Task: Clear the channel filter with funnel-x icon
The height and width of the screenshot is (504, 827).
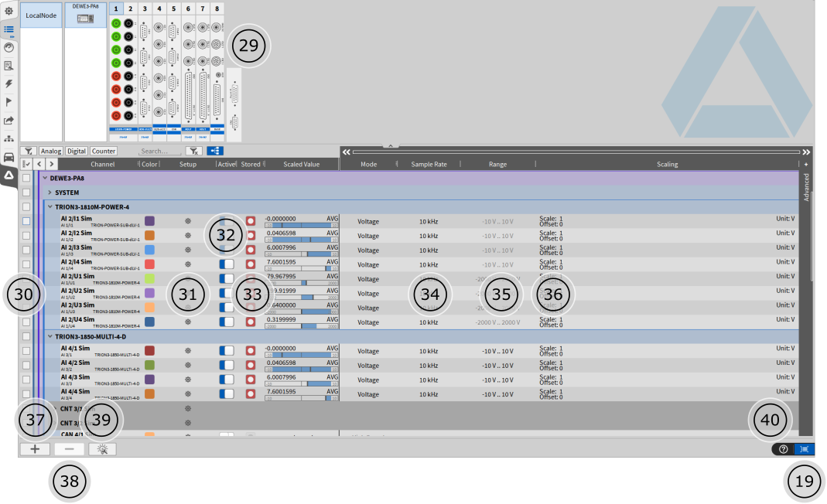Action: (193, 151)
